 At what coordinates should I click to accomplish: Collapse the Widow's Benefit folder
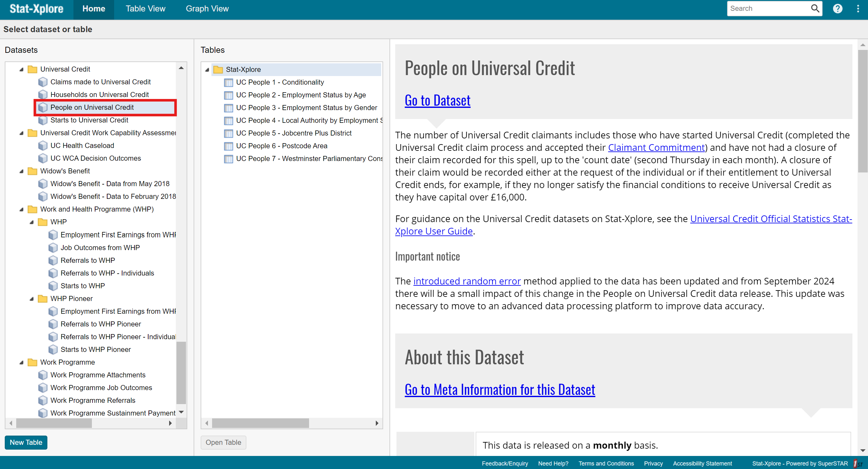pyautogui.click(x=22, y=171)
